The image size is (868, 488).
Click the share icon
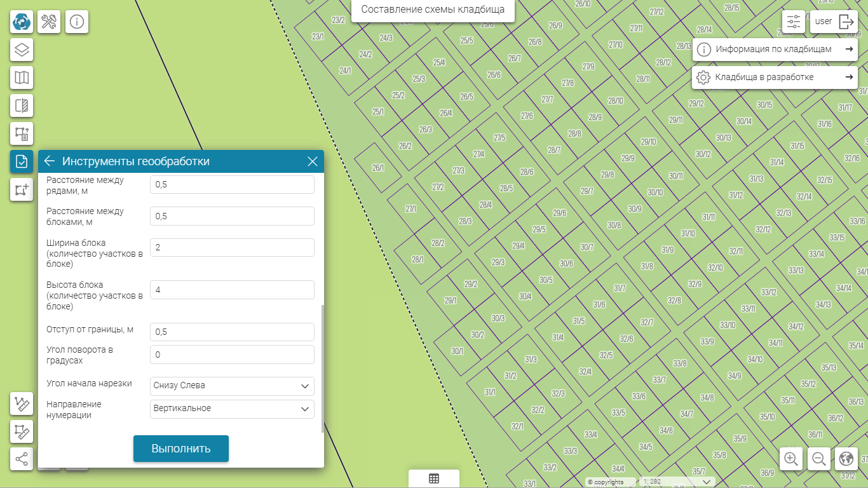pyautogui.click(x=22, y=459)
